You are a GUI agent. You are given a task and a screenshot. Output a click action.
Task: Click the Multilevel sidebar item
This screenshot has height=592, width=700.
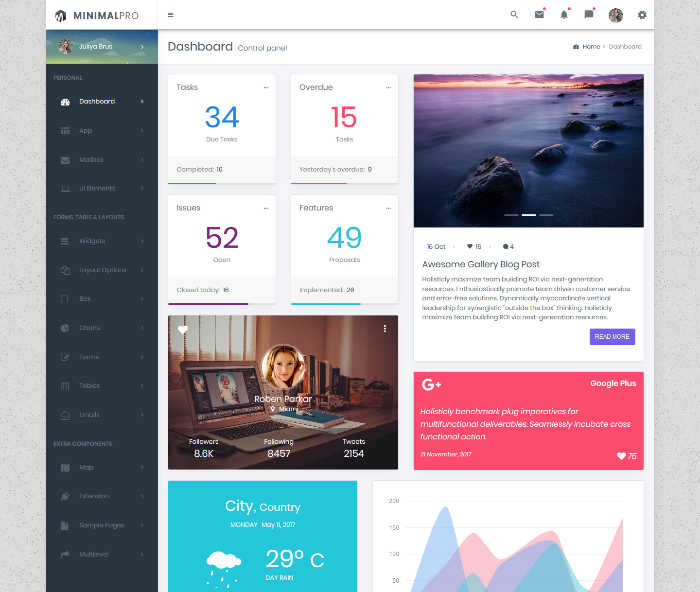[102, 555]
